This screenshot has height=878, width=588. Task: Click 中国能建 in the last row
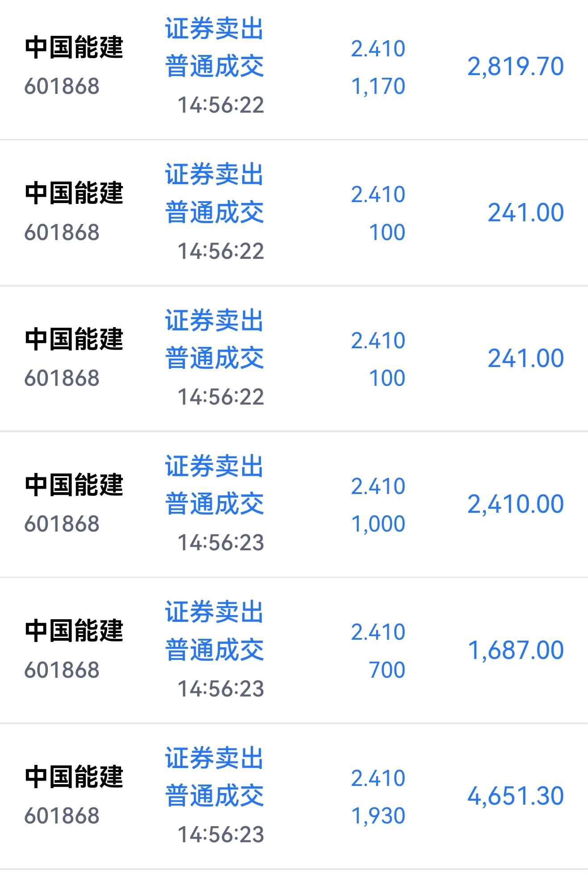click(74, 777)
